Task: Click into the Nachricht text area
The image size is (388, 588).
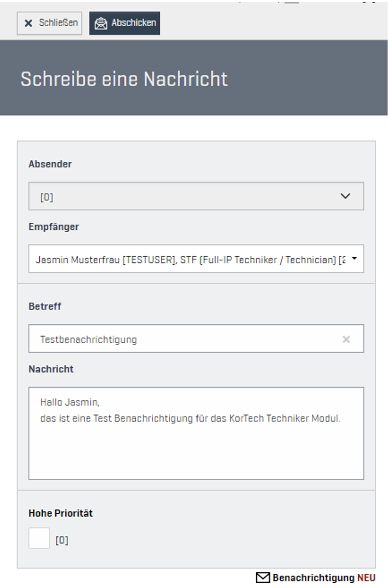Action: 196,445
